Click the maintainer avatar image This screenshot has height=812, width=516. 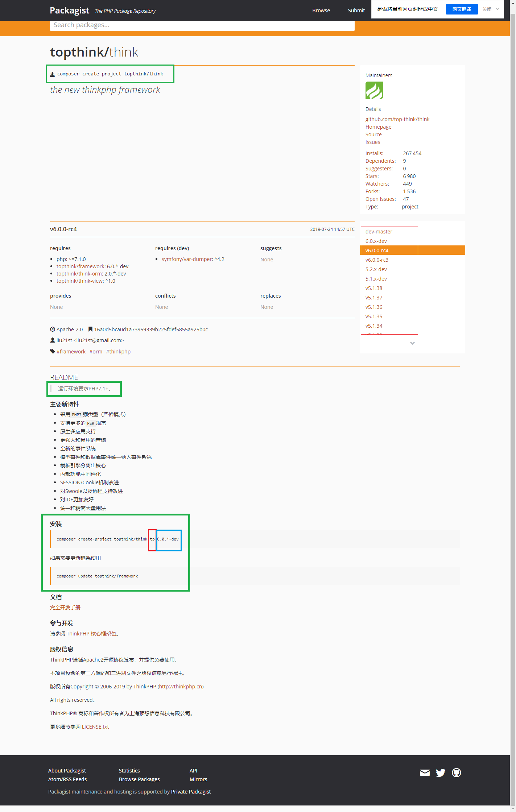(374, 90)
